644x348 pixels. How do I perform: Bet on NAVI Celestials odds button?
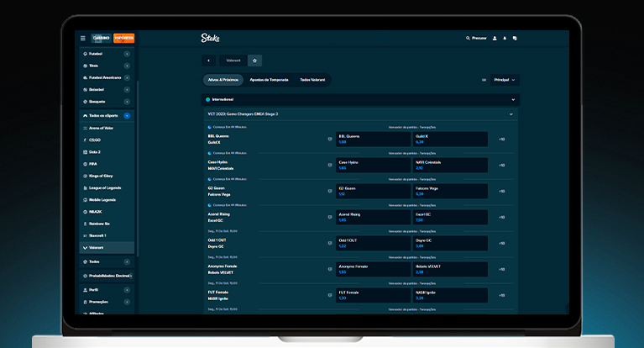[450, 165]
